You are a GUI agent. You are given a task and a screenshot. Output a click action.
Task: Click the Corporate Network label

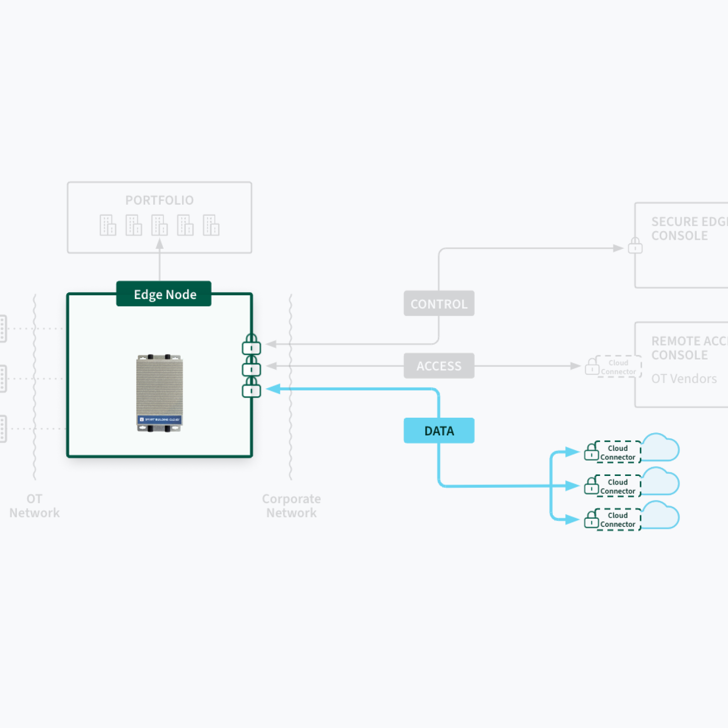pos(291,506)
